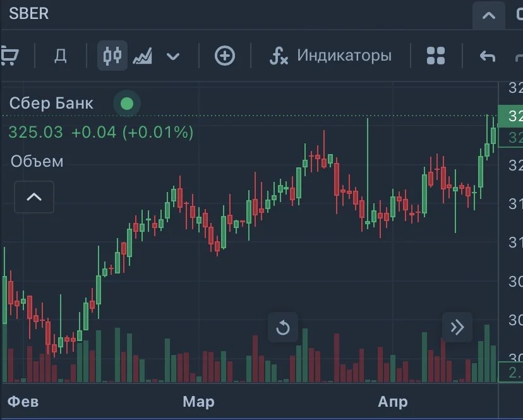This screenshot has height=420, width=523.
Task: Toggle the green status dot next to Сбер Банк
Action: click(127, 104)
